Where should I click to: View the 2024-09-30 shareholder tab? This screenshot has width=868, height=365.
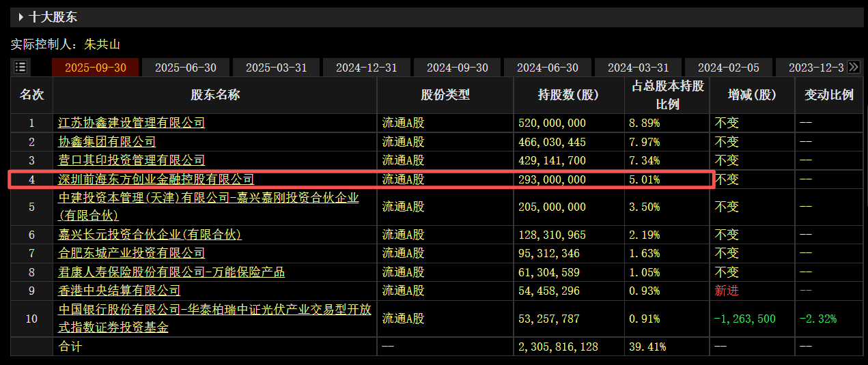457,68
